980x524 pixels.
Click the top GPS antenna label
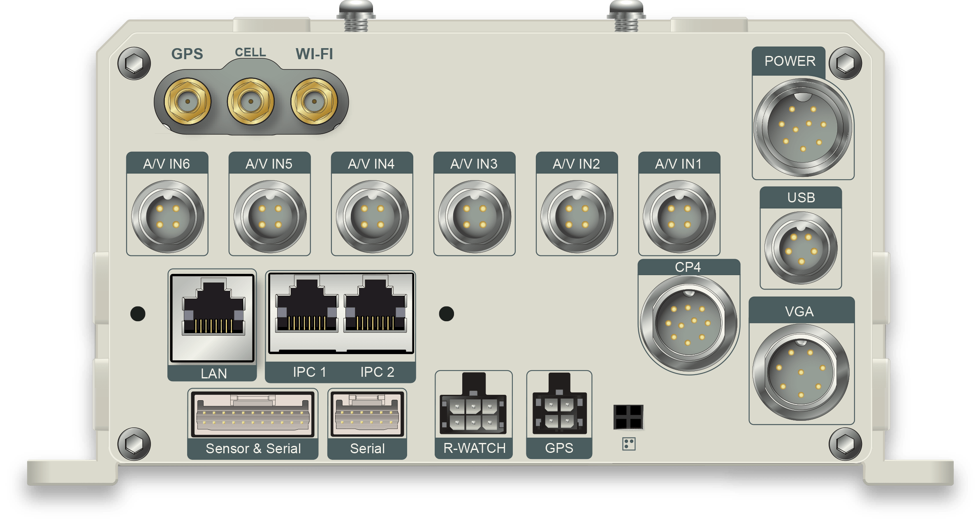187,54
